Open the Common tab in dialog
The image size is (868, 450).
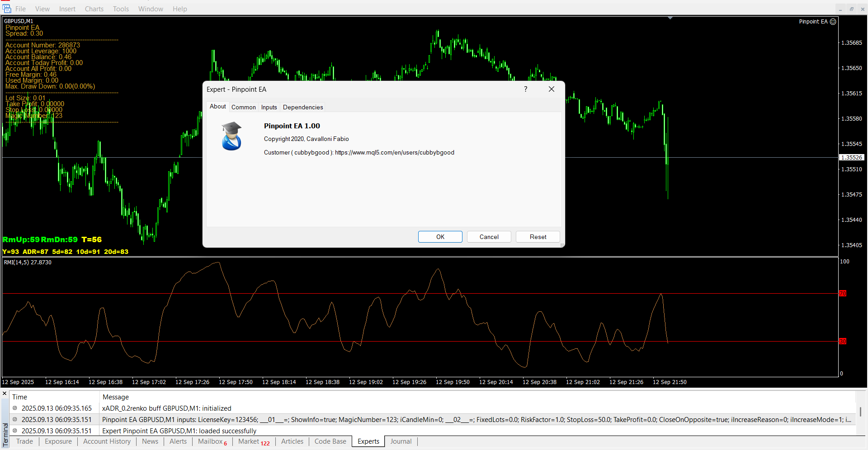click(243, 107)
